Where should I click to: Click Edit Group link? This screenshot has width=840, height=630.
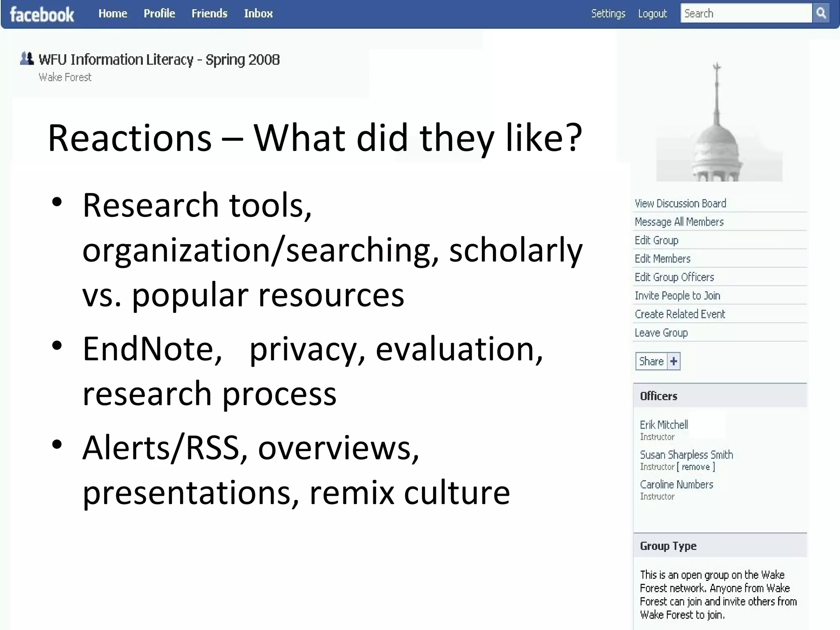pyautogui.click(x=656, y=240)
